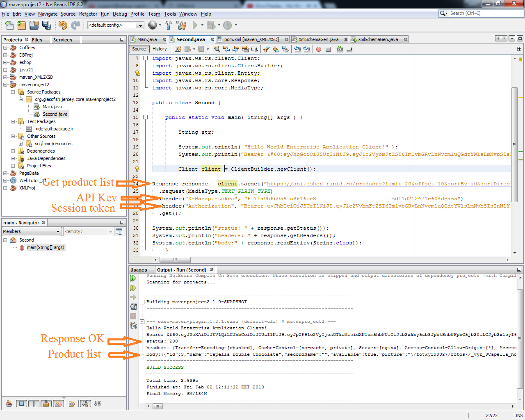This screenshot has width=525, height=420.
Task: Click the globe browser icon in toolbar
Action: (152, 25)
